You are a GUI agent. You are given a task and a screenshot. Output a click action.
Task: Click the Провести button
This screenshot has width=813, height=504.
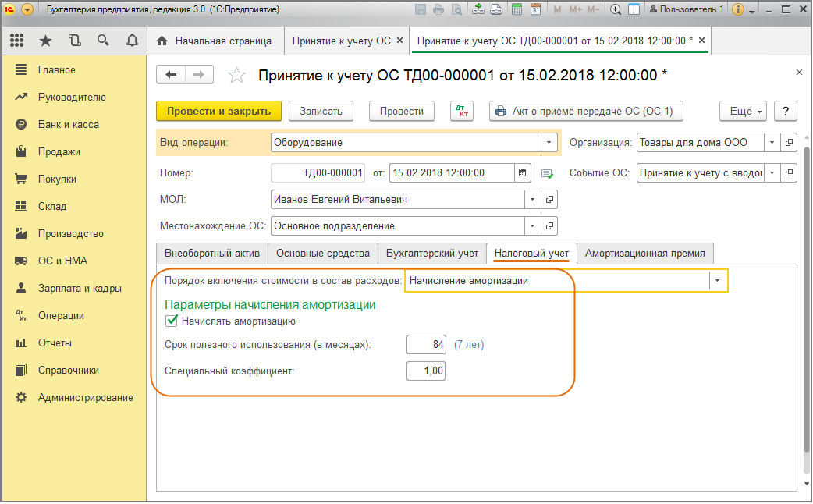click(402, 111)
